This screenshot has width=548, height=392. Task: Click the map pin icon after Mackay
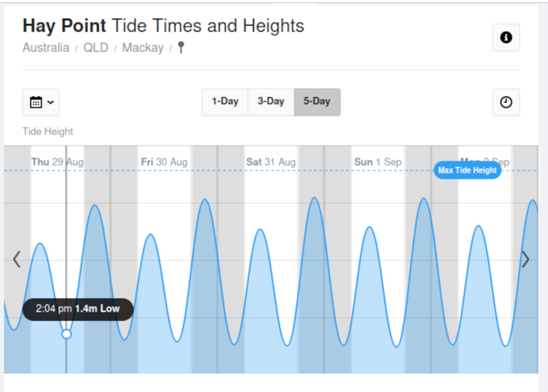click(x=181, y=48)
